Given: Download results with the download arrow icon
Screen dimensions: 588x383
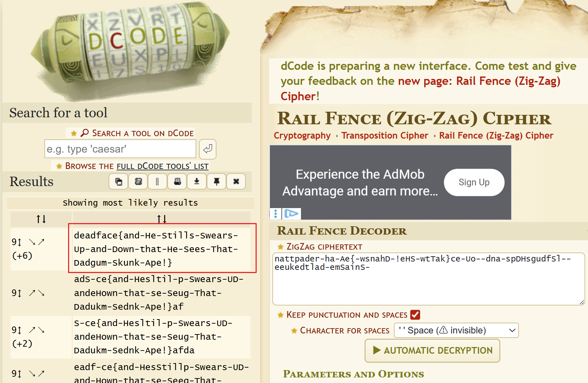Looking at the screenshot, I should click(197, 182).
